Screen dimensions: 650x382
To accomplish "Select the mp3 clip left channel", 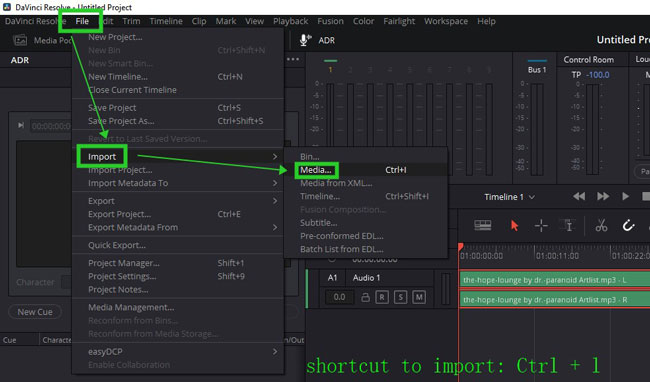I will pyautogui.click(x=555, y=280).
